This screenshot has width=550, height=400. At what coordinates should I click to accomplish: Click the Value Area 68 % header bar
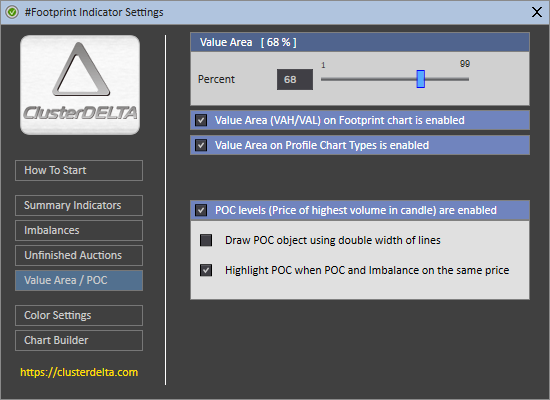(360, 42)
